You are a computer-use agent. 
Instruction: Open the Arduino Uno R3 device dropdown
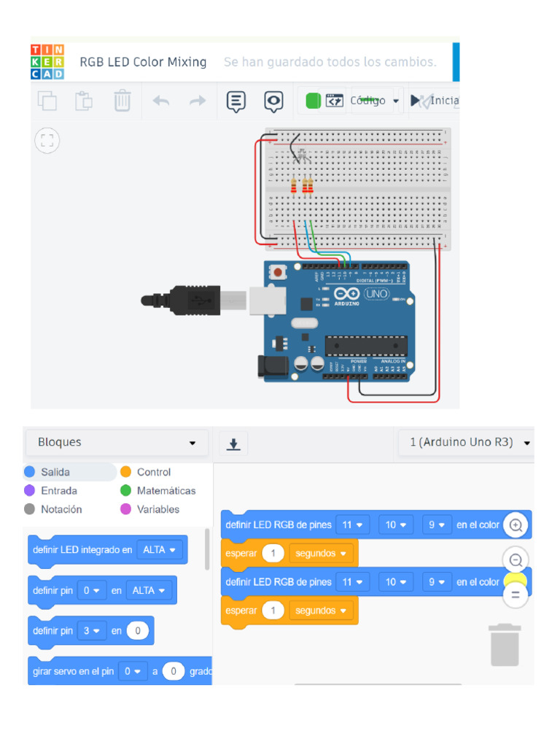[469, 443]
